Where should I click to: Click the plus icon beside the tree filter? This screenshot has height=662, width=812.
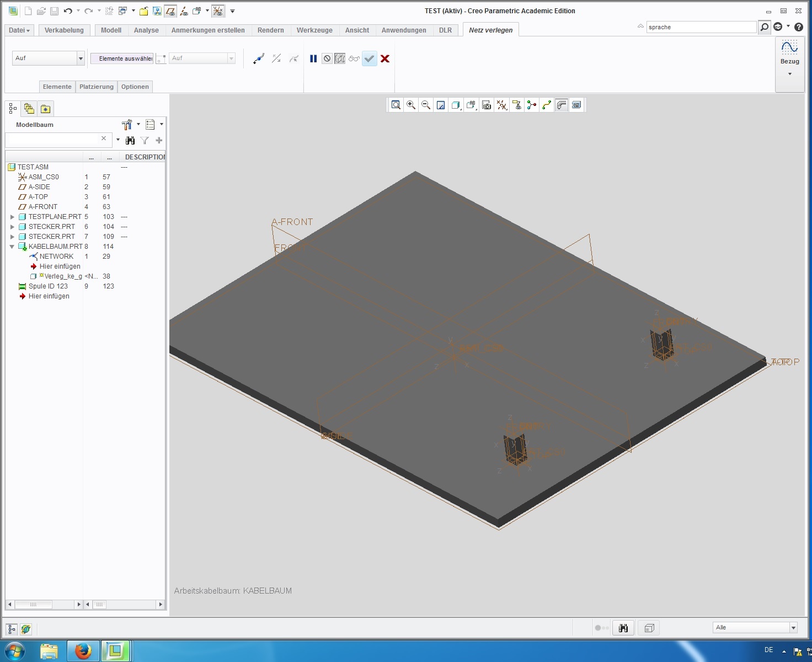[x=159, y=140]
